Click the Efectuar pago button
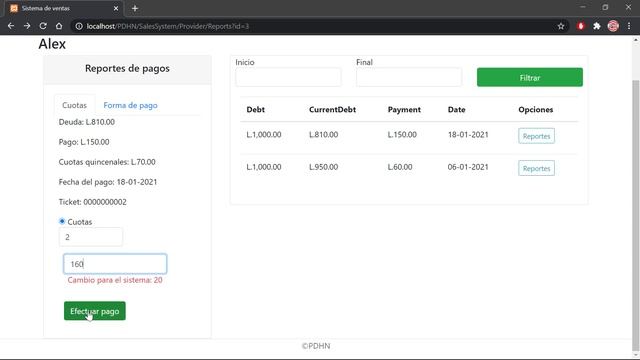Image resolution: width=640 pixels, height=360 pixels. (95, 311)
